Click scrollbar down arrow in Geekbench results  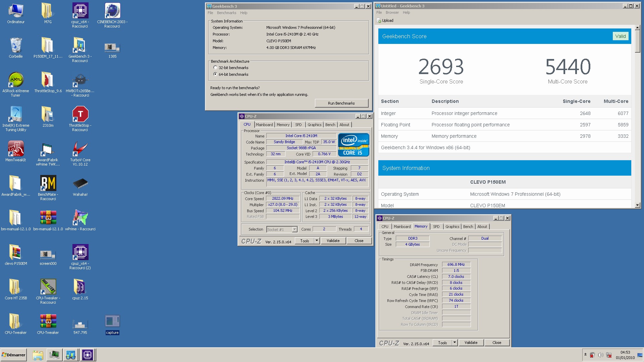(637, 205)
